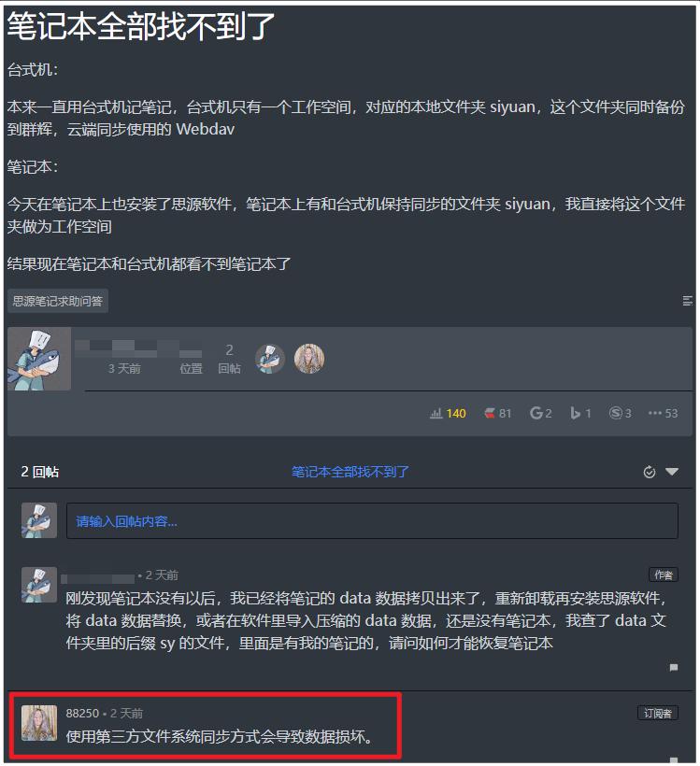Click the Google visits icon showing 2

[x=536, y=413]
